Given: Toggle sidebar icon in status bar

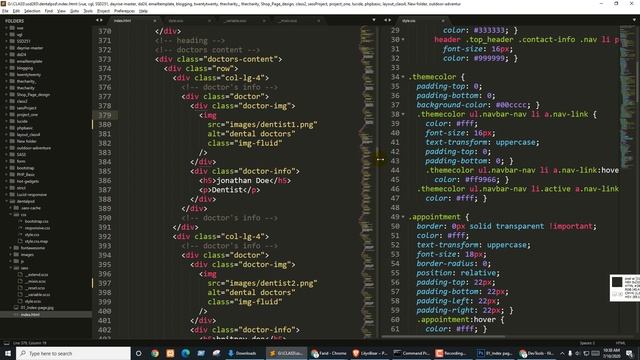Looking at the screenshot, I should (6, 343).
